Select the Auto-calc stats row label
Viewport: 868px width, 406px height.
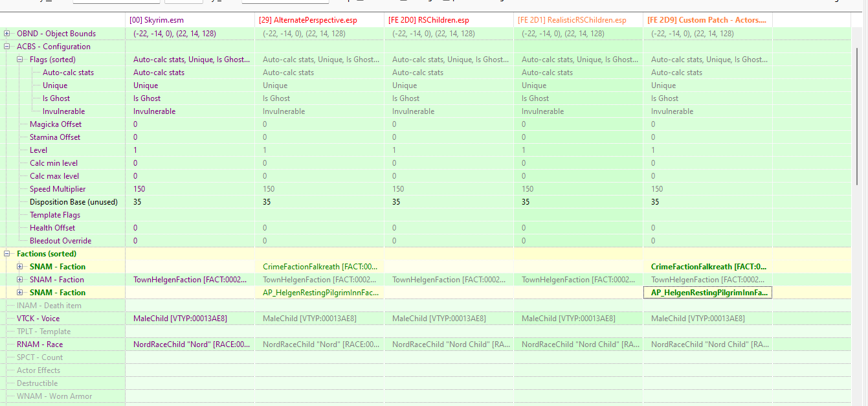click(68, 73)
